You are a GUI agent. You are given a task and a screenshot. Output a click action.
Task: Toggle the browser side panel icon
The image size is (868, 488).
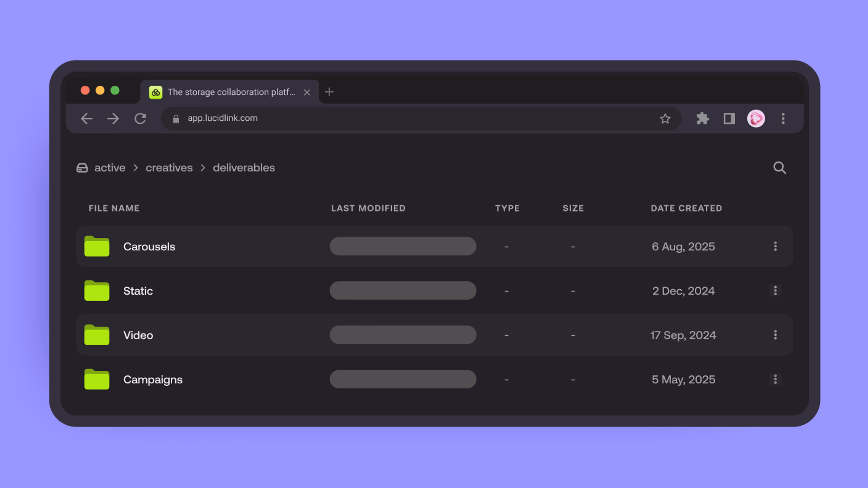(x=729, y=119)
